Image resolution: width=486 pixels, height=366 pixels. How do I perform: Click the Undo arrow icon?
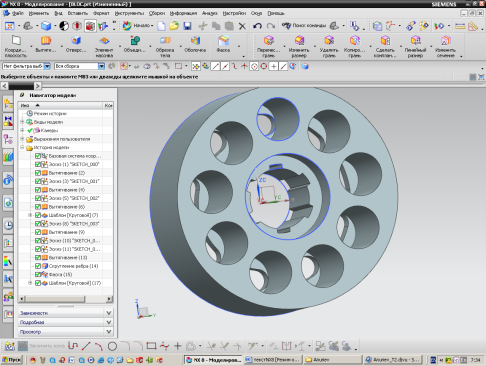click(x=257, y=26)
